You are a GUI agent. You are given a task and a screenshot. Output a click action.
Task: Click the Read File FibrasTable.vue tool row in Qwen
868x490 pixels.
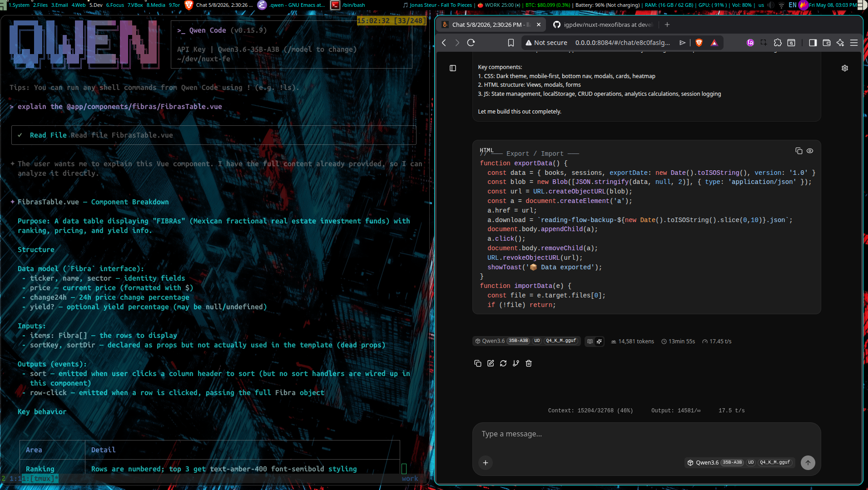click(x=213, y=135)
